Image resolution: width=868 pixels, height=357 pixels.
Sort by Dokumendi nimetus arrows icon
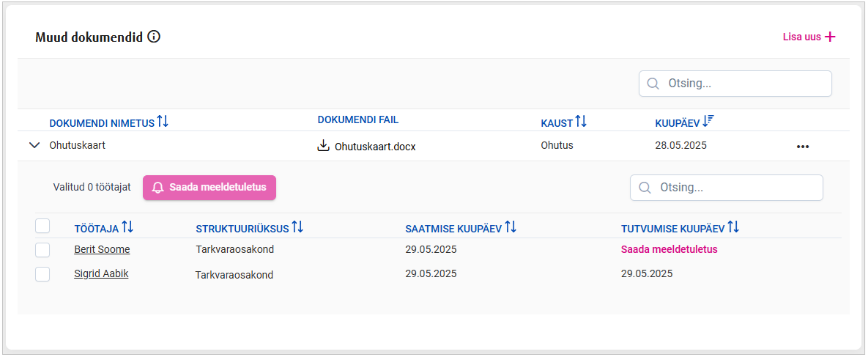[x=163, y=122]
